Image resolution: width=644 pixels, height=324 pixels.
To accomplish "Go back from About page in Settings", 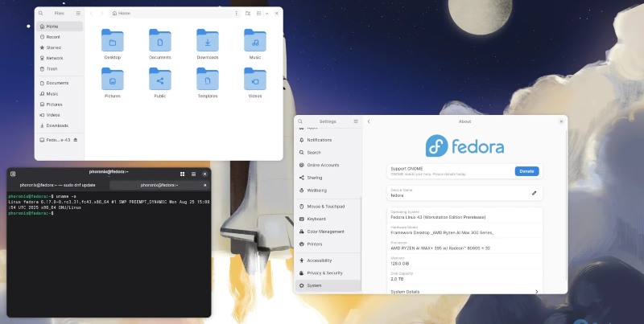I will [x=369, y=121].
